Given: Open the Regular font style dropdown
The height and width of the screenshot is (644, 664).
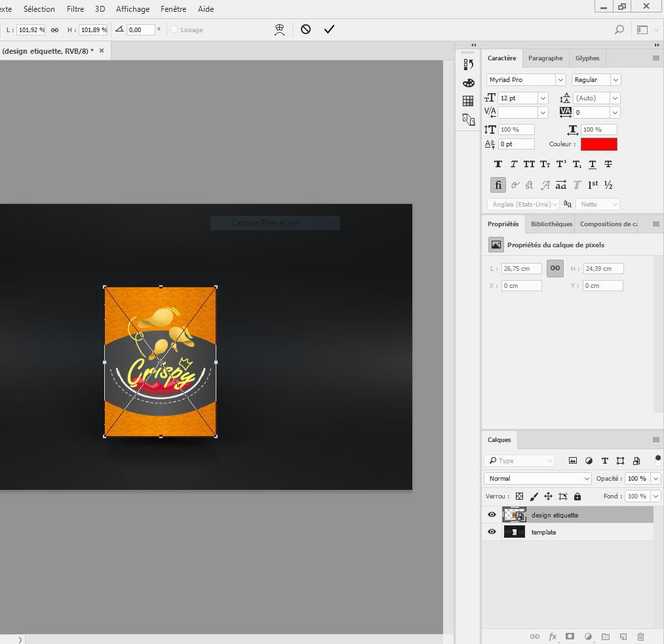Looking at the screenshot, I should click(615, 79).
